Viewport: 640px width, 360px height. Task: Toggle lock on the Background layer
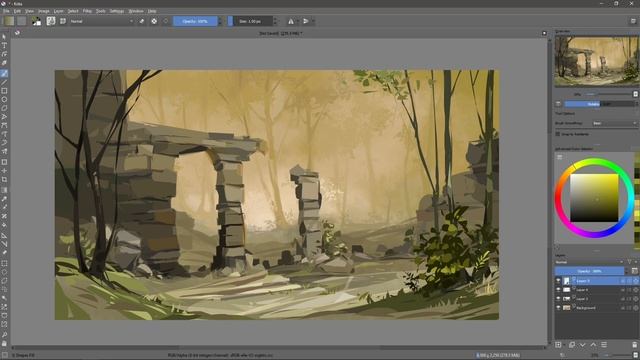coord(623,308)
